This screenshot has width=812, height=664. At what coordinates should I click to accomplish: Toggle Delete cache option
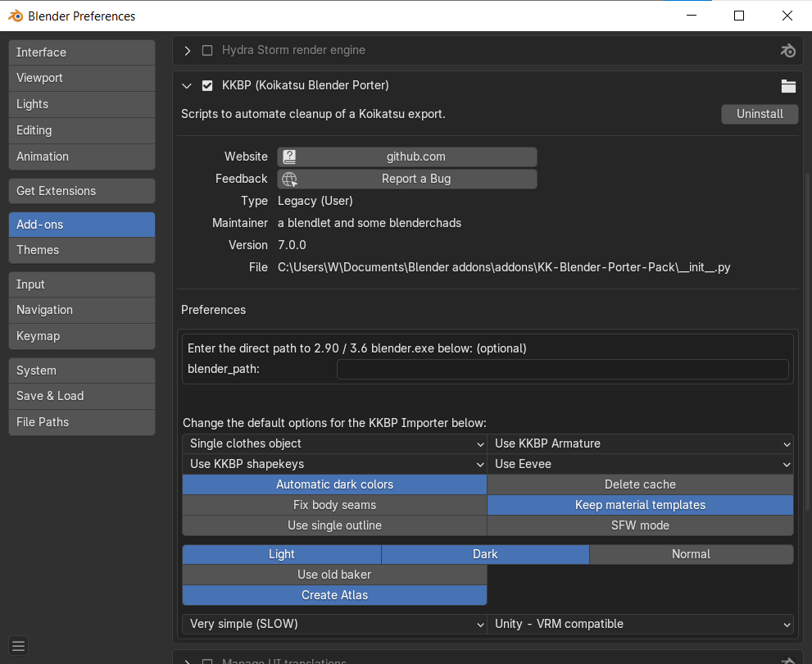640,484
